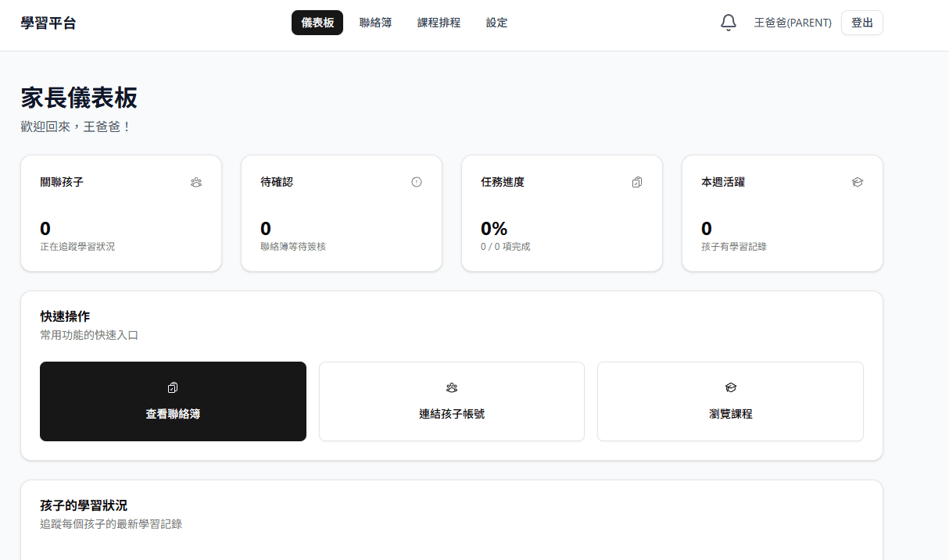Click the 瀏覽課程 quick action
949x560 pixels.
pyautogui.click(x=730, y=401)
